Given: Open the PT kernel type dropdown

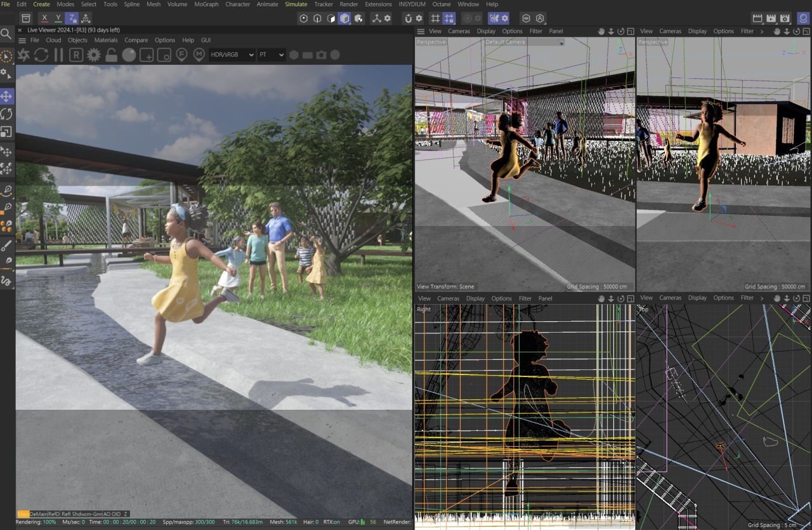Looking at the screenshot, I should (x=271, y=55).
